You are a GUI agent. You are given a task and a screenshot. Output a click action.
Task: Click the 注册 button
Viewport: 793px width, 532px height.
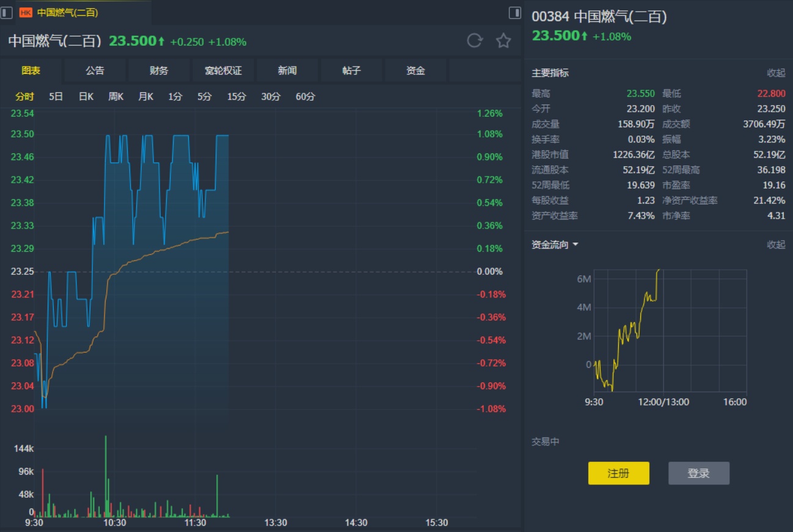tap(619, 473)
